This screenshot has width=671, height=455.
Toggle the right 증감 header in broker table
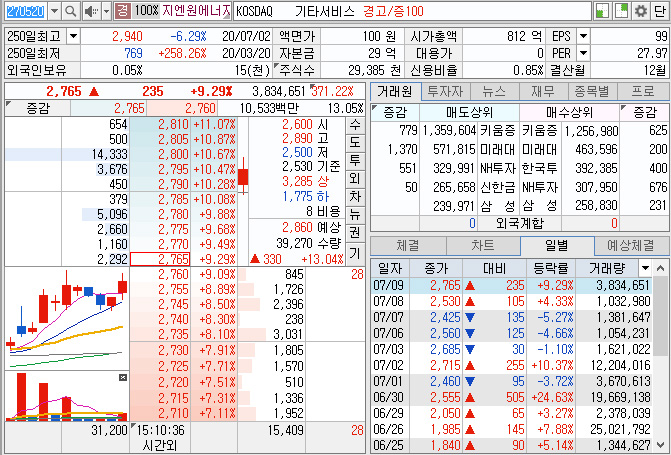(644, 113)
